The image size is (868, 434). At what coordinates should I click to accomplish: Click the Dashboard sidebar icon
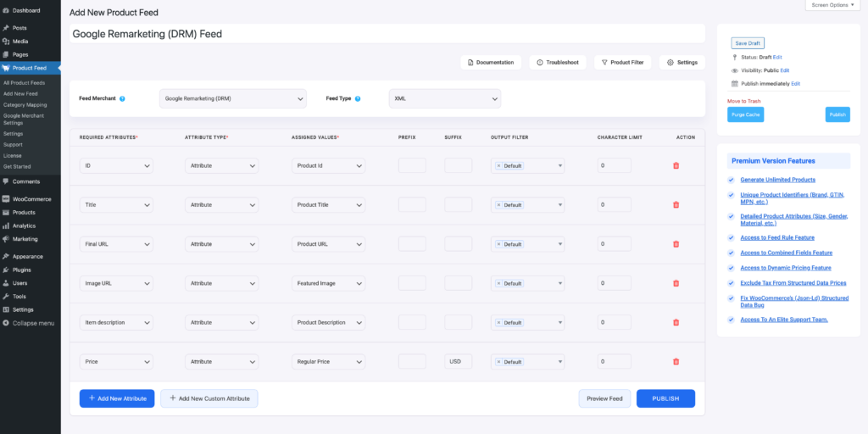click(x=6, y=10)
